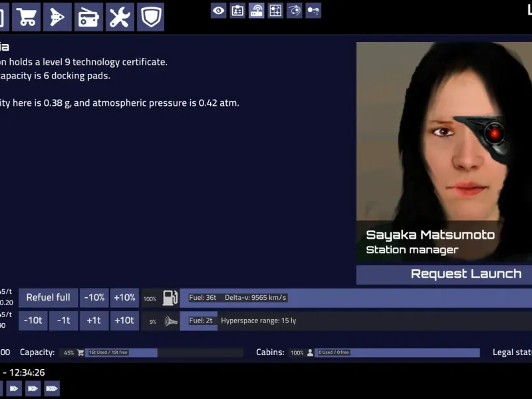Click the cargo Capacity usage bar
The width and height of the screenshot is (532, 399).
coord(164,352)
